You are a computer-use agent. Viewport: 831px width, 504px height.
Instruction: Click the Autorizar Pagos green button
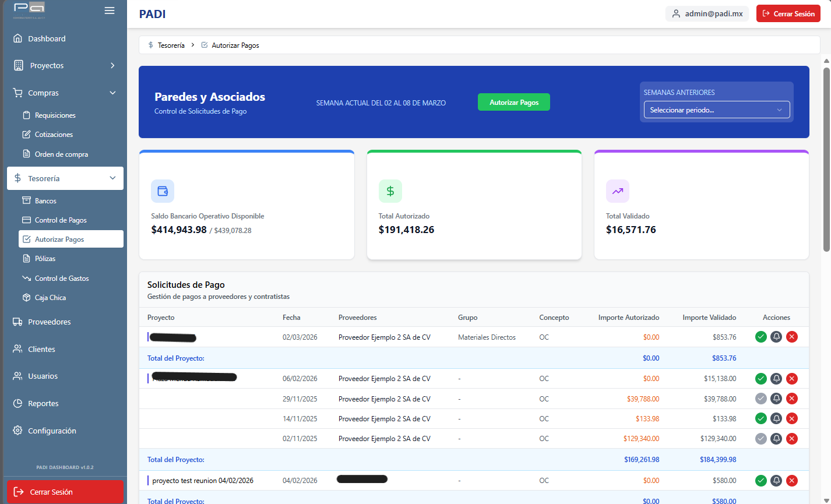[513, 101]
